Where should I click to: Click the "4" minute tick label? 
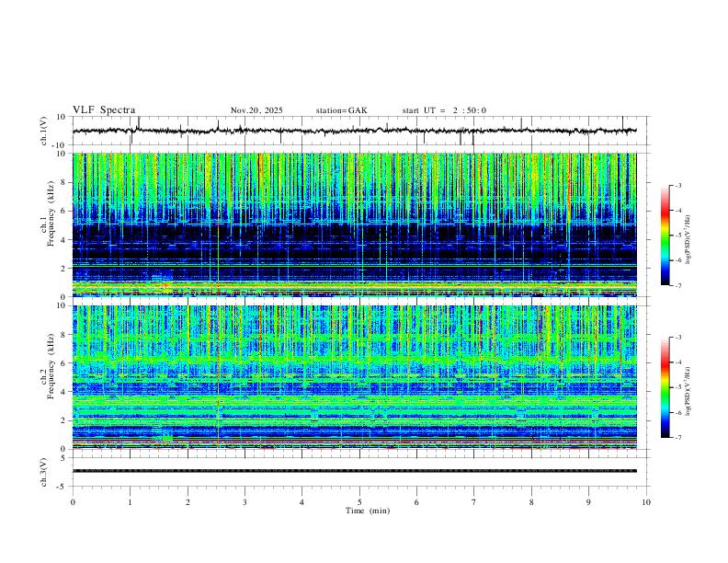point(301,502)
